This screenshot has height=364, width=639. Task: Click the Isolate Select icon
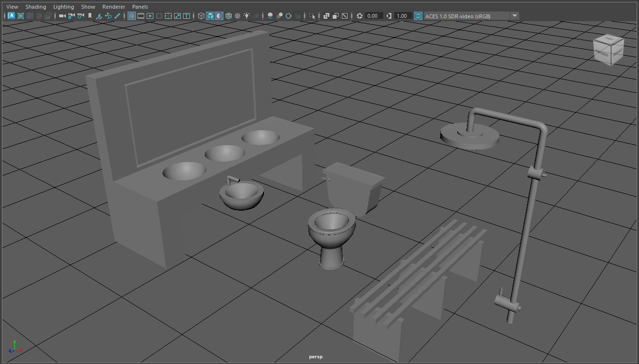(312, 16)
